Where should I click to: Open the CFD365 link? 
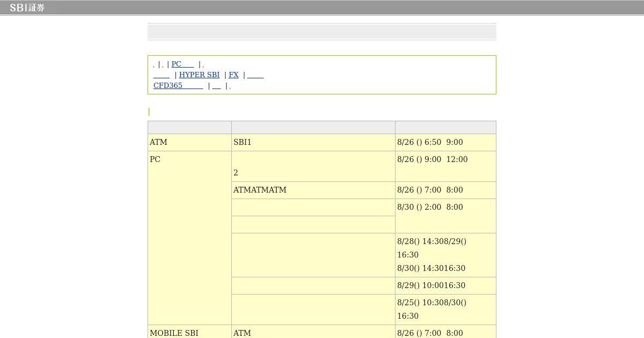(x=178, y=85)
